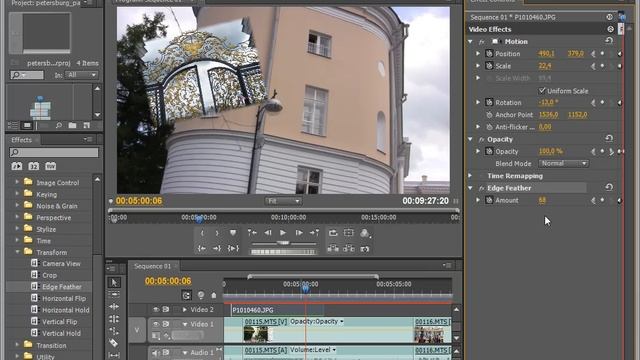Mute Audio 1 track speaker toggle
This screenshot has width=640, height=360.
click(x=155, y=352)
